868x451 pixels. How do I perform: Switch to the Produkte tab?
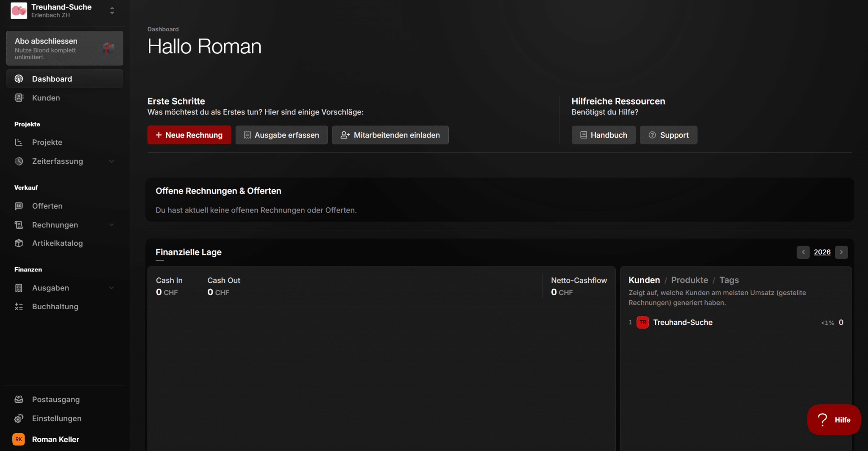pos(690,280)
